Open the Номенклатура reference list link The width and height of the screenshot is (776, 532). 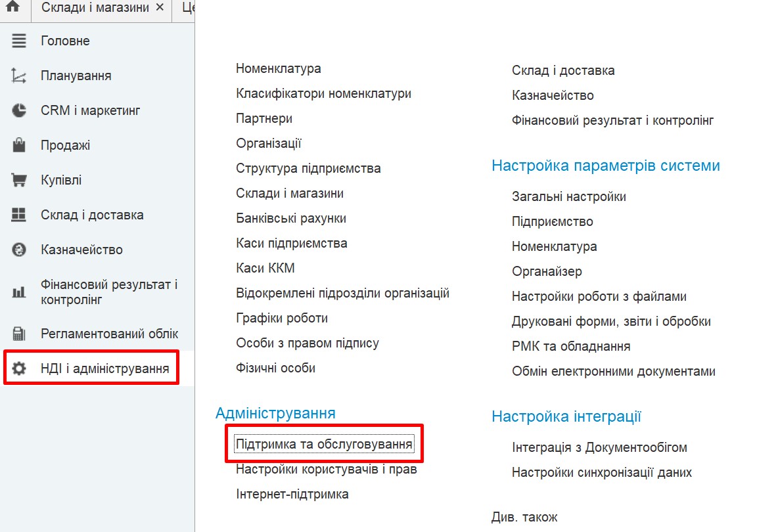tap(278, 68)
